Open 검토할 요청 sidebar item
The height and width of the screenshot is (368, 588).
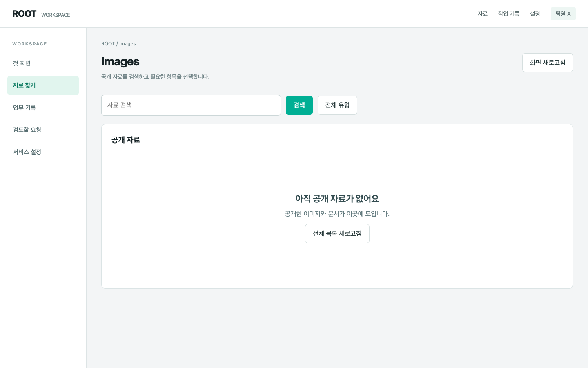[43, 130]
